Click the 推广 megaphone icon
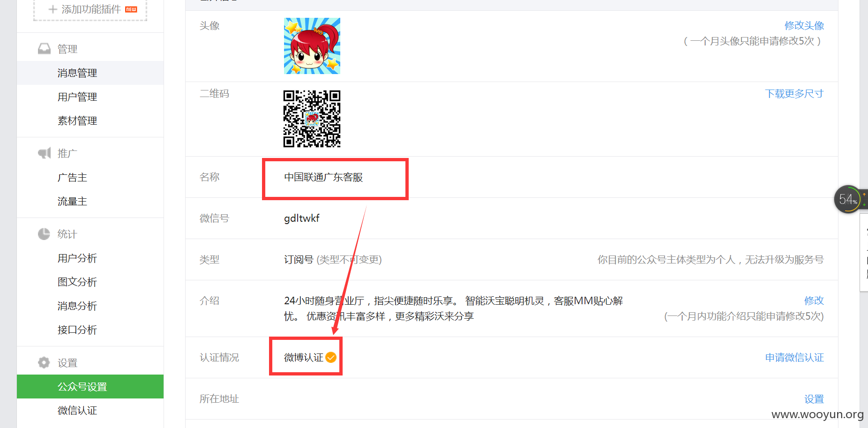The height and width of the screenshot is (428, 868). 44,153
